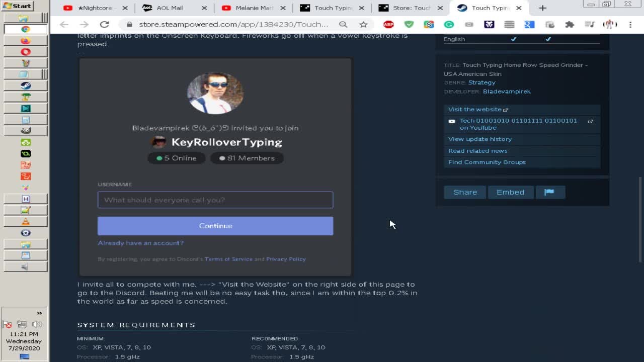Open Firefox from the taskbar
Image resolution: width=644 pixels, height=362 pixels.
click(x=26, y=41)
